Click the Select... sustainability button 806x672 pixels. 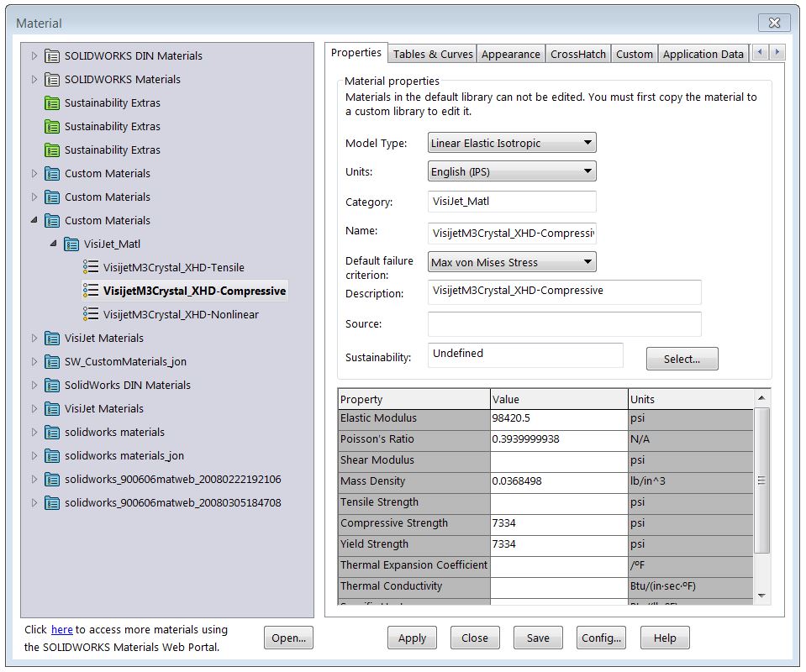pos(682,359)
